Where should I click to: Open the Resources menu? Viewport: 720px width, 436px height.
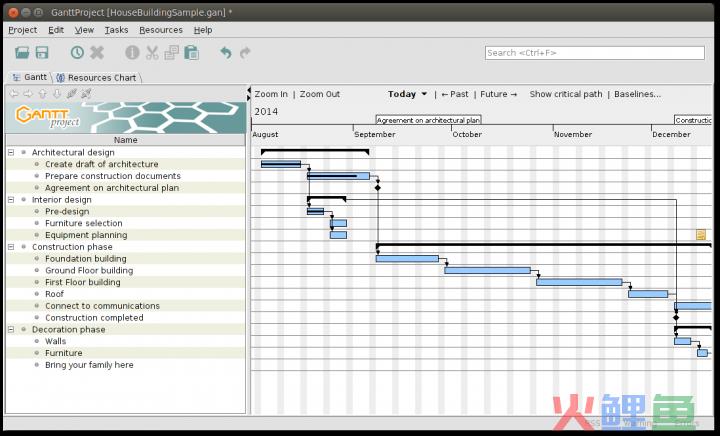[x=161, y=30]
